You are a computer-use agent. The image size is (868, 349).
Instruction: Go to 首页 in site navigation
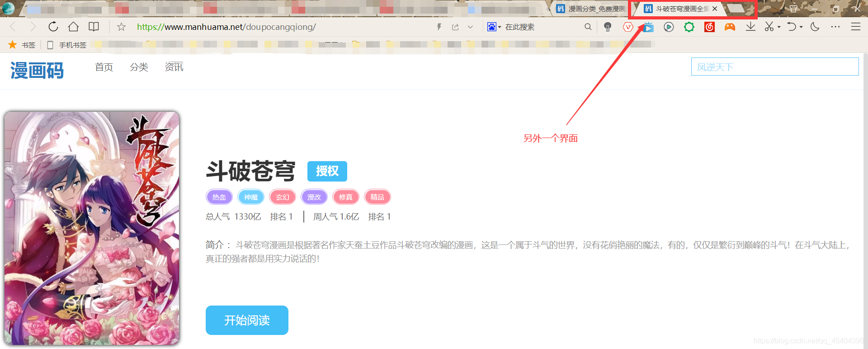[x=104, y=67]
